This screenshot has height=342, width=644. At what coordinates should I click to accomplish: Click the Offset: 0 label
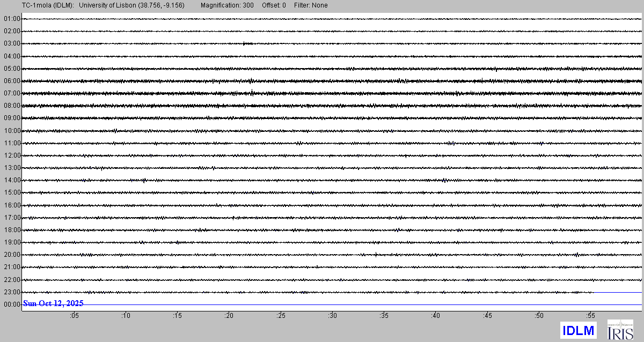pos(274,5)
